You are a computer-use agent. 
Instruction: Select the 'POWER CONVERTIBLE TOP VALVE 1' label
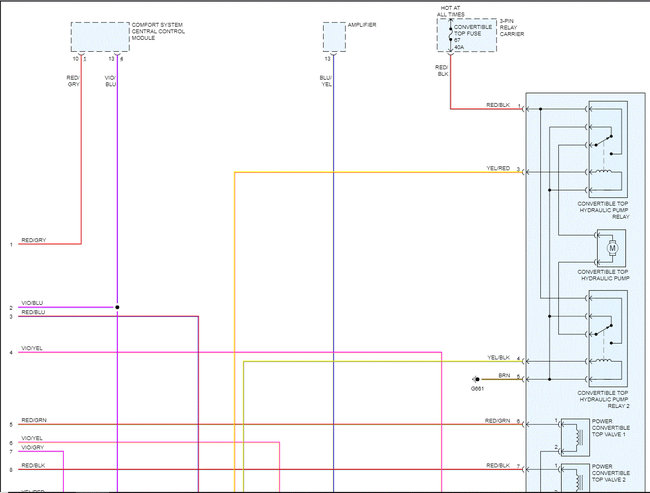[x=611, y=428]
